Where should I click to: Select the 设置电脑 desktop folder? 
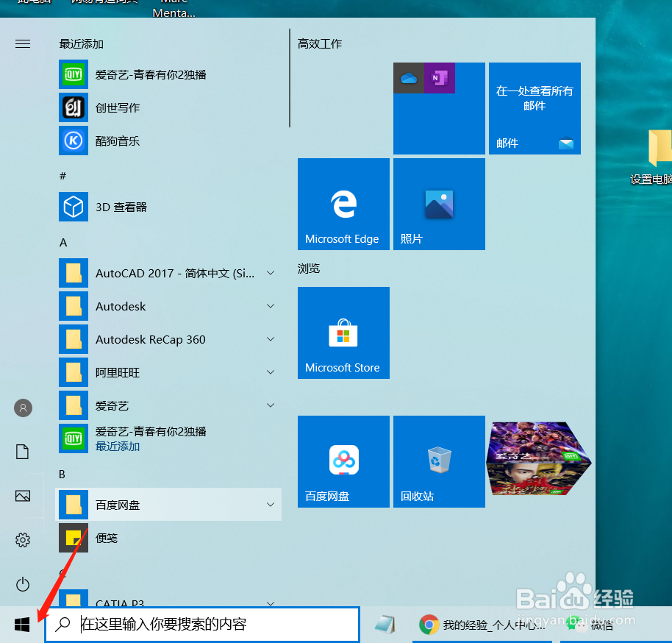tap(652, 158)
